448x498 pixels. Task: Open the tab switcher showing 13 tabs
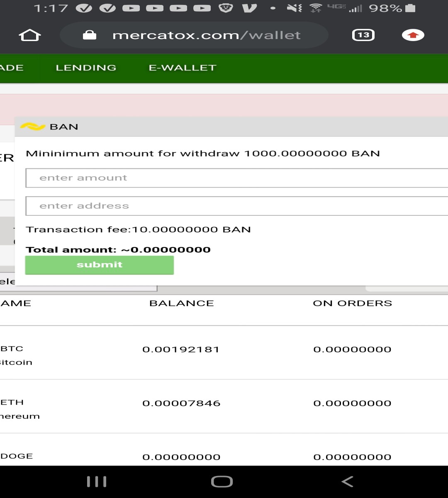[363, 35]
